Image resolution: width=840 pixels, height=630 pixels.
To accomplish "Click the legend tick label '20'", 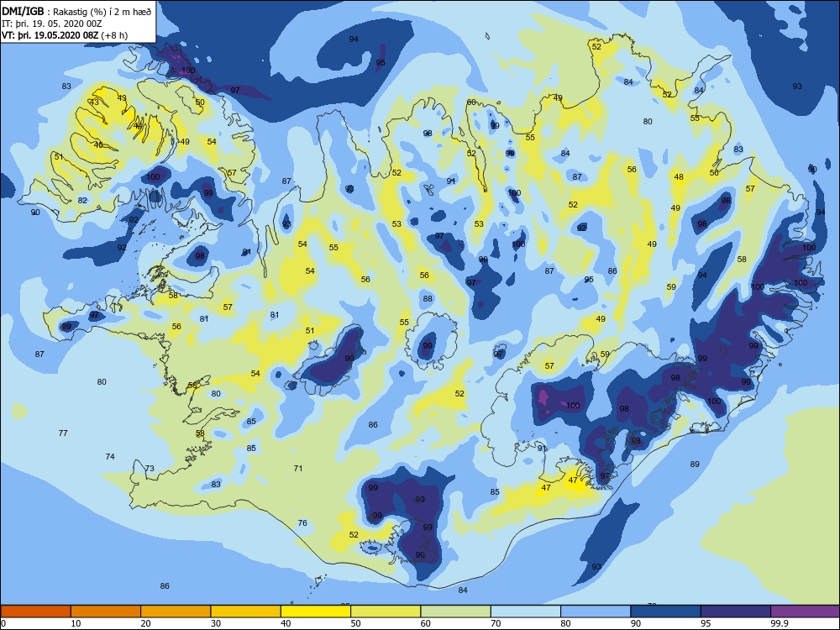I will pos(145,623).
